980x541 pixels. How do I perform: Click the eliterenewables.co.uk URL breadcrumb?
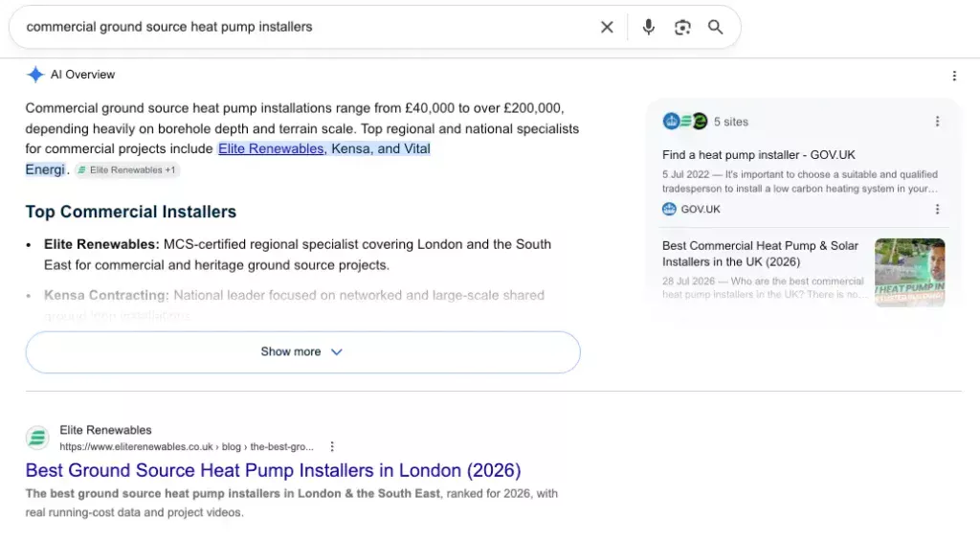pyautogui.click(x=187, y=446)
